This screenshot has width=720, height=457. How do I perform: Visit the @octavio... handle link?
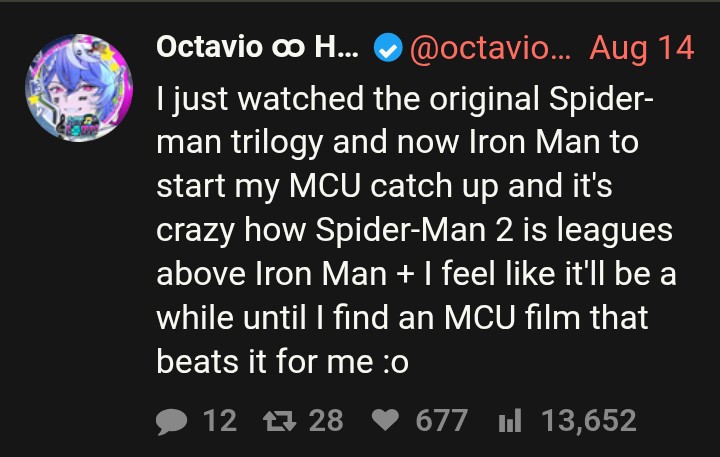tap(490, 48)
